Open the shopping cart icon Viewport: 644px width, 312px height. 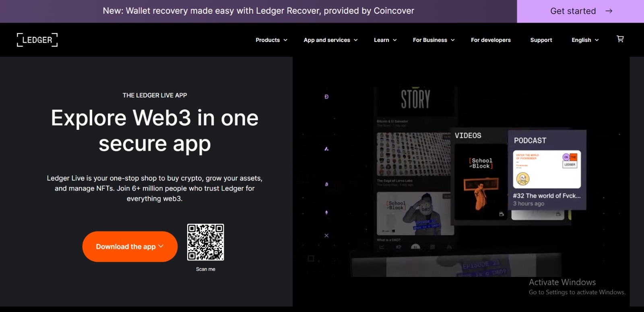click(620, 39)
